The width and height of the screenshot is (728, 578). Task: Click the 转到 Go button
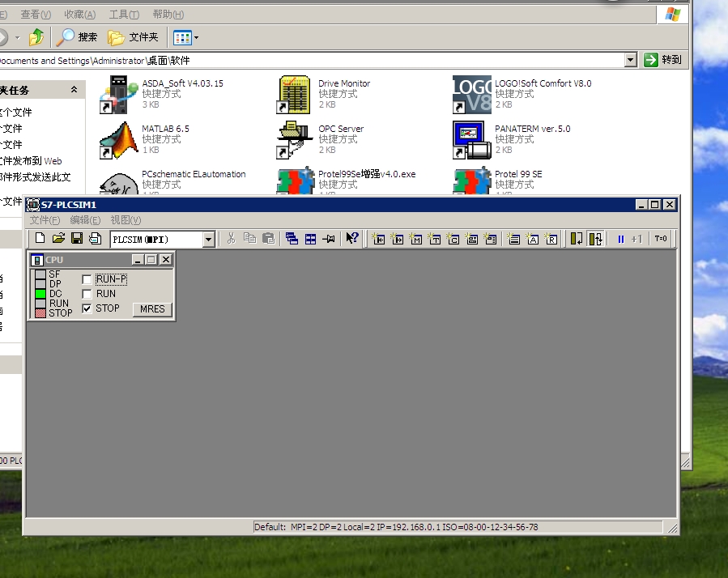tap(662, 60)
